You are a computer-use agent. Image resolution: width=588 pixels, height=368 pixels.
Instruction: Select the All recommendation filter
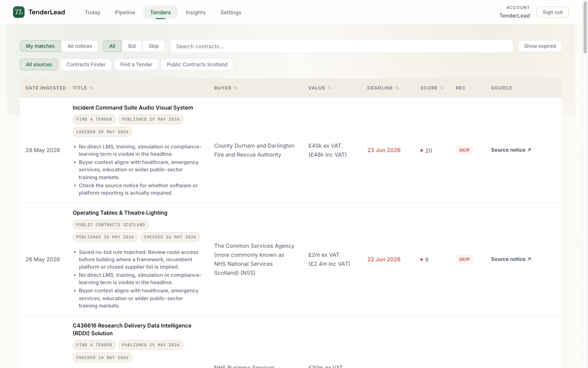[112, 46]
